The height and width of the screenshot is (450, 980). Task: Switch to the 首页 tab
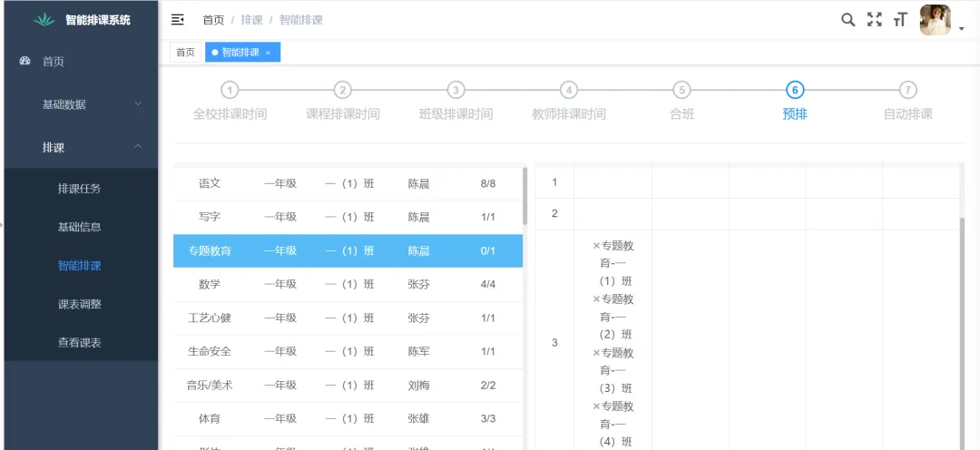click(185, 53)
